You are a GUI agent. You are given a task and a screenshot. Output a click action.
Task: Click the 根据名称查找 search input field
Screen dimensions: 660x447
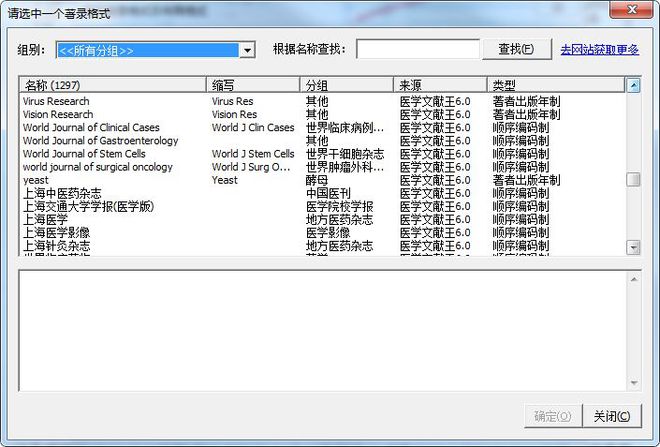click(417, 49)
